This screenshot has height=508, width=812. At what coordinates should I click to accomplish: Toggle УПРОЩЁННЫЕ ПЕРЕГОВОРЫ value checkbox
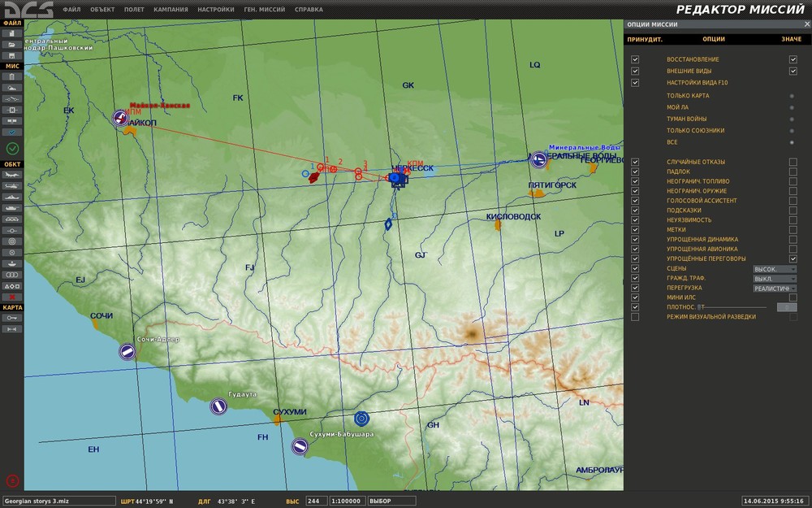pyautogui.click(x=793, y=258)
